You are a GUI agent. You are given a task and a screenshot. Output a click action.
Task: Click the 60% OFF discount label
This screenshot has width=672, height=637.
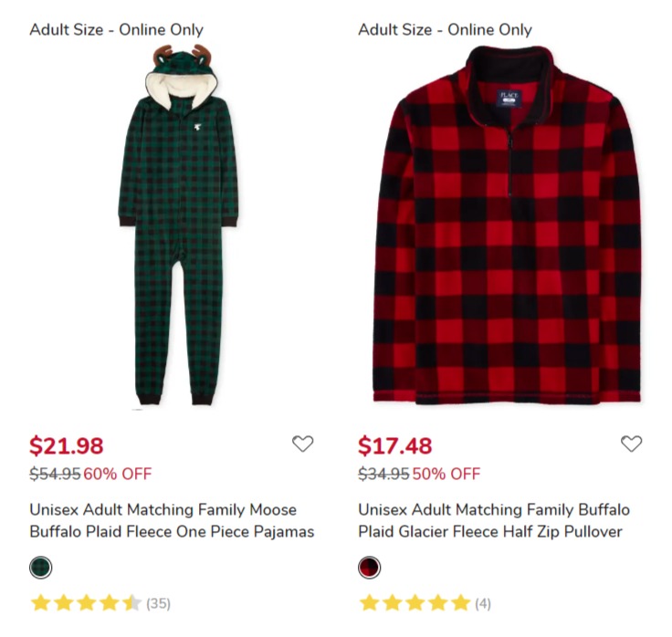118,474
